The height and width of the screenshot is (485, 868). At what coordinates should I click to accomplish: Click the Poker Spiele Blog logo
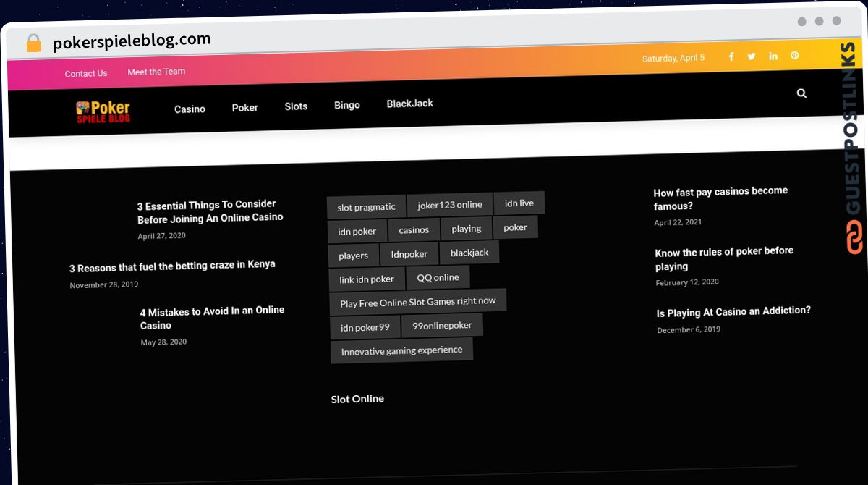[x=103, y=111]
